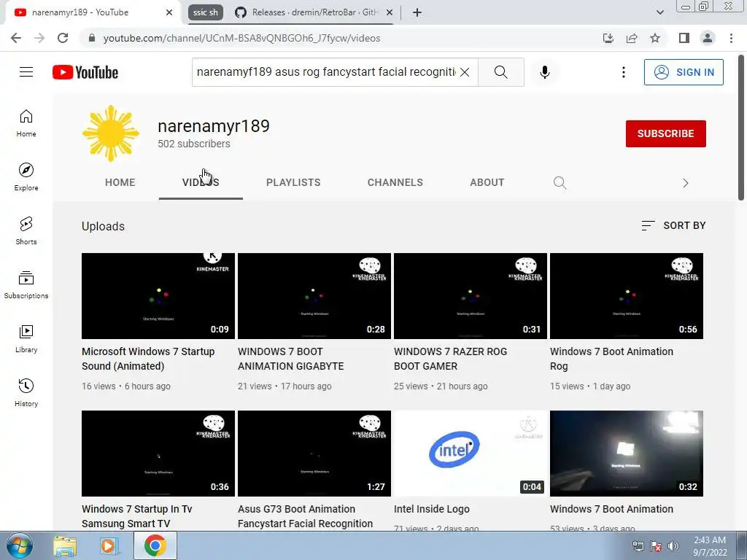
Task: Open a new browser tab
Action: [417, 12]
